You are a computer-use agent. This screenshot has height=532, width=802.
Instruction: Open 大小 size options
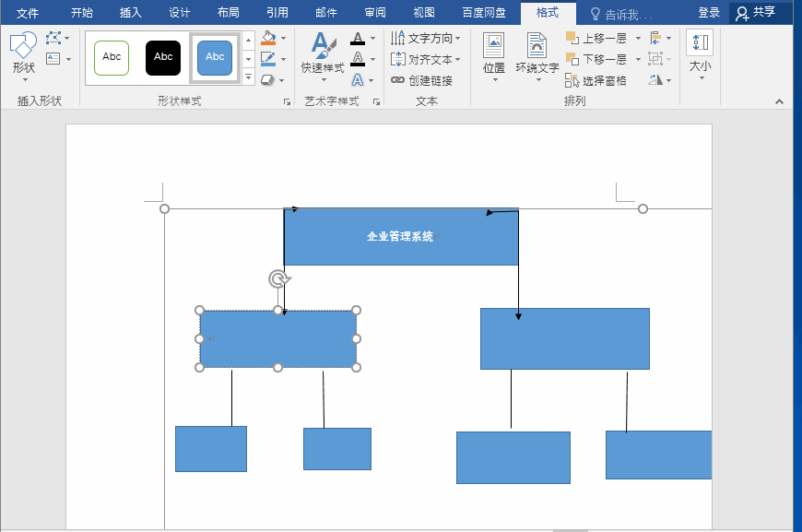700,56
